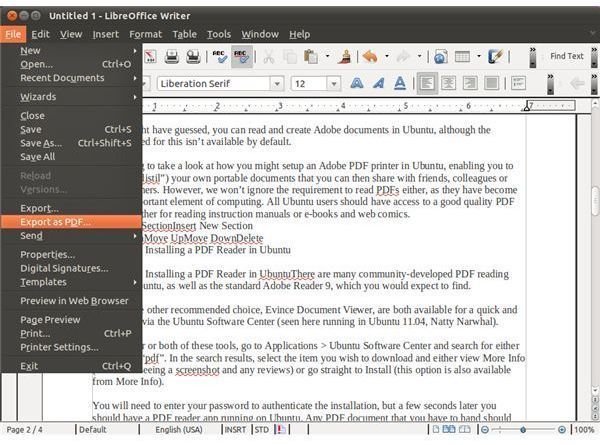This screenshot has height=445, width=600.
Task: Open the Redo history dropdown arrow
Action: coord(419,56)
